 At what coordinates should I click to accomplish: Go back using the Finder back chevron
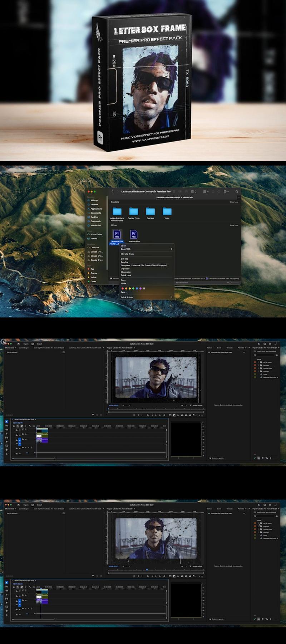point(112,191)
